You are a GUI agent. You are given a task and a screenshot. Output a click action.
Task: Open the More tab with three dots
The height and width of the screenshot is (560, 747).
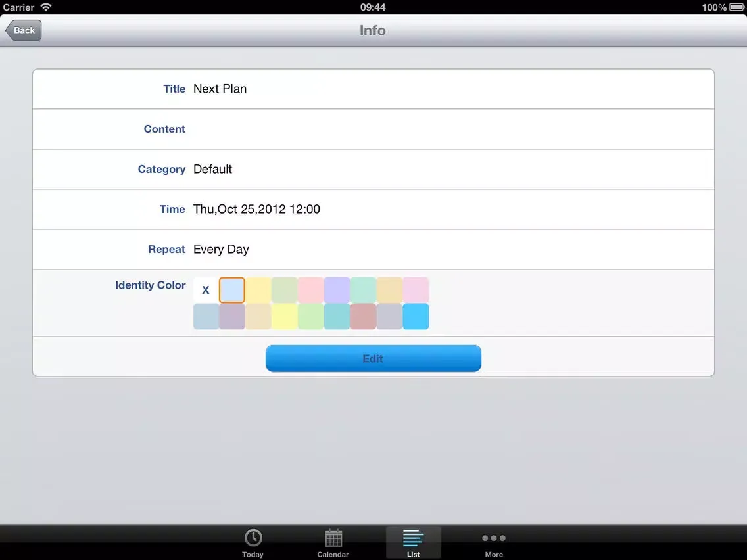click(x=494, y=542)
